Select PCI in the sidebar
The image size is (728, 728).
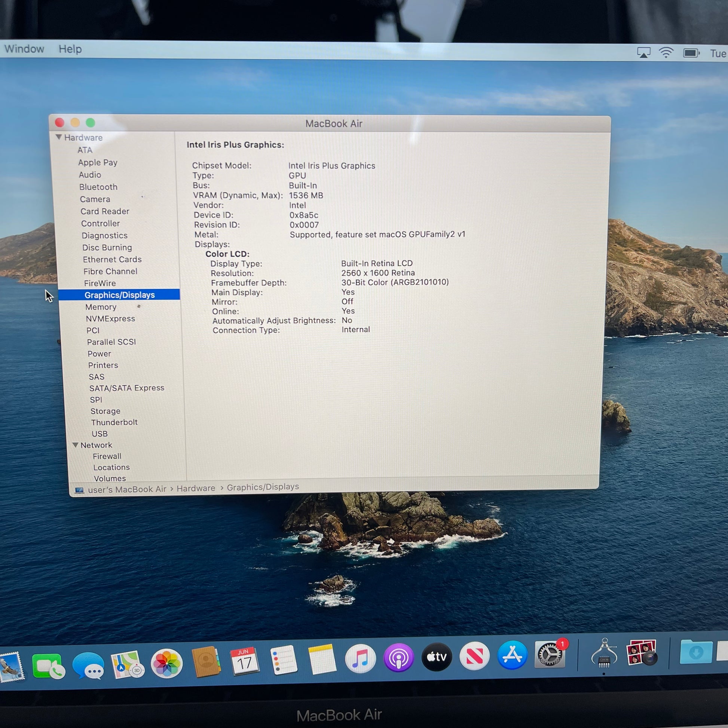click(x=93, y=330)
